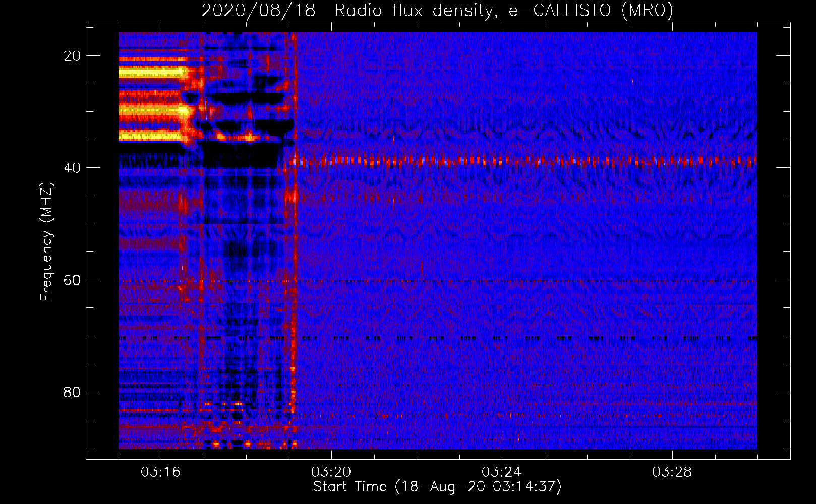
Task: Click the '03:24' time tick label
Action: click(x=502, y=472)
